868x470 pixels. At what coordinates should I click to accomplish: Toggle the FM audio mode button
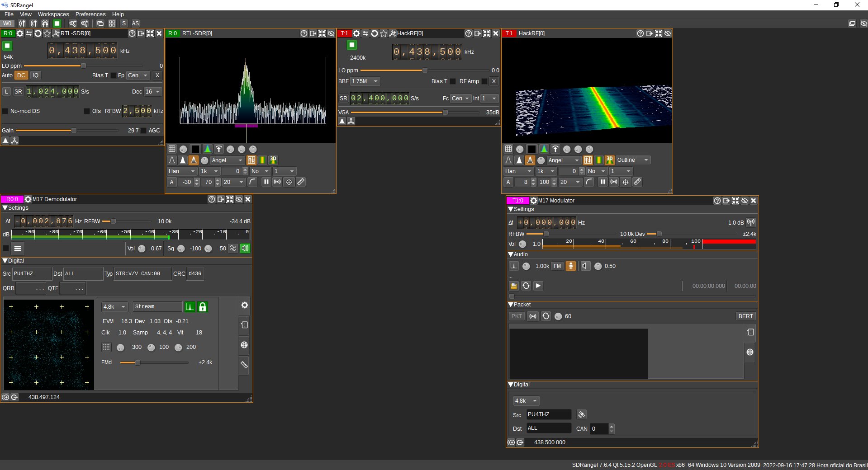(x=557, y=266)
